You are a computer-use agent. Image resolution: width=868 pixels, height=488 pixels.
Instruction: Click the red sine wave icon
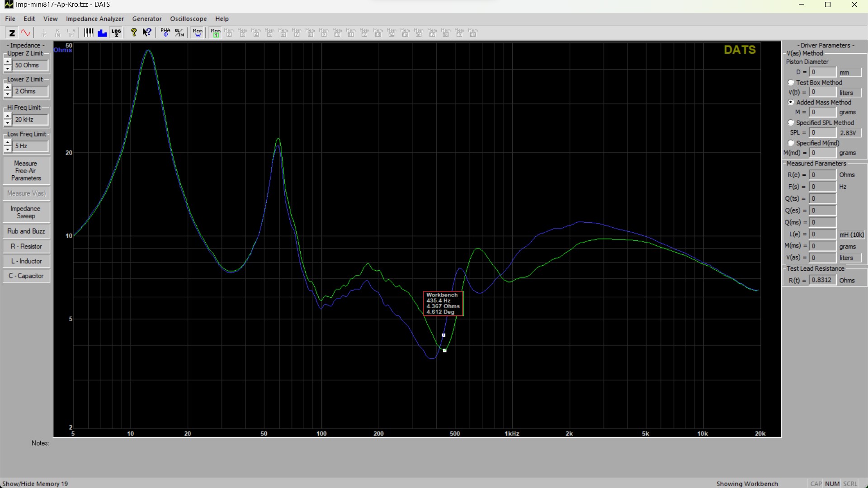pos(26,33)
